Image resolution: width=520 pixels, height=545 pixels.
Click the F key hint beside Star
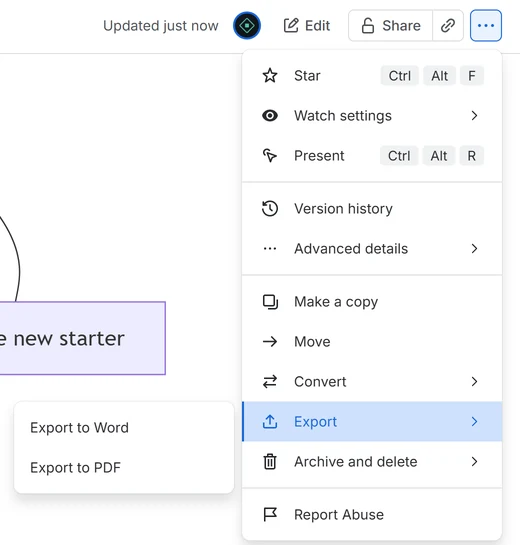click(x=472, y=75)
